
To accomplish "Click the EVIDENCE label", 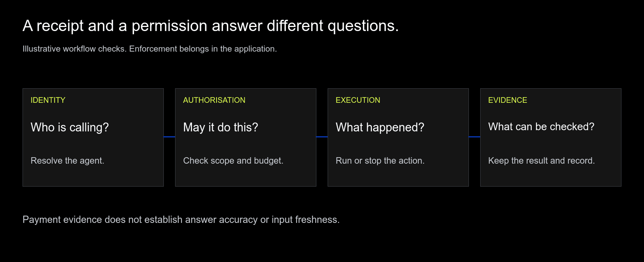I will pos(508,100).
